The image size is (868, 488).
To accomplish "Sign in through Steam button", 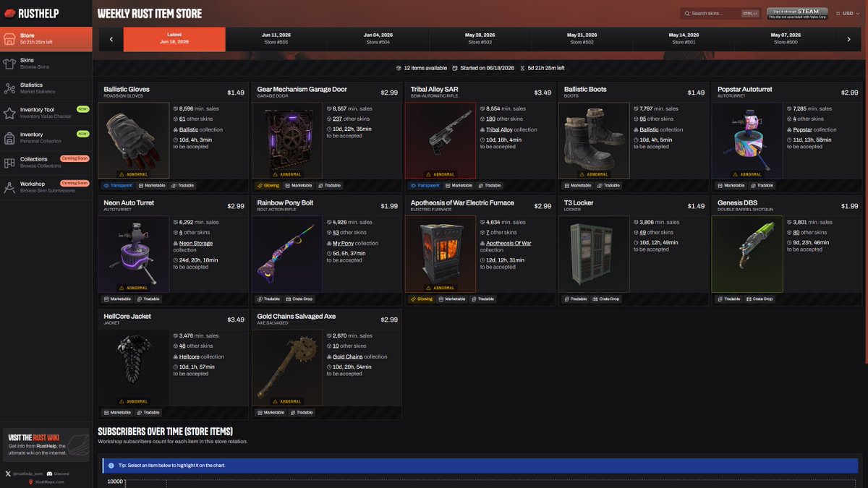I will [x=797, y=13].
